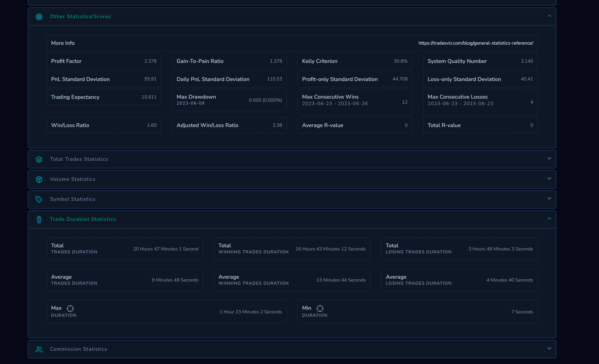Click the Trading Expectancy value 15.611
This screenshot has height=364, width=599.
[149, 97]
